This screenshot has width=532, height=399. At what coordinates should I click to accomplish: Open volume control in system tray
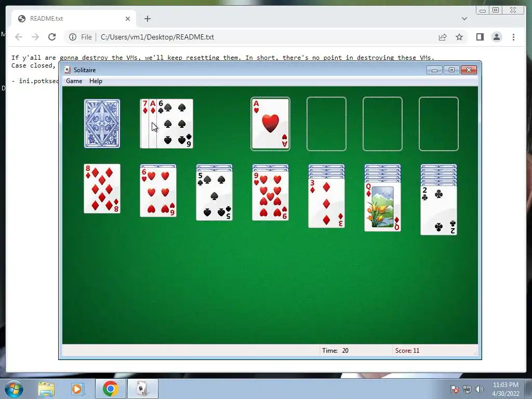pyautogui.click(x=480, y=389)
